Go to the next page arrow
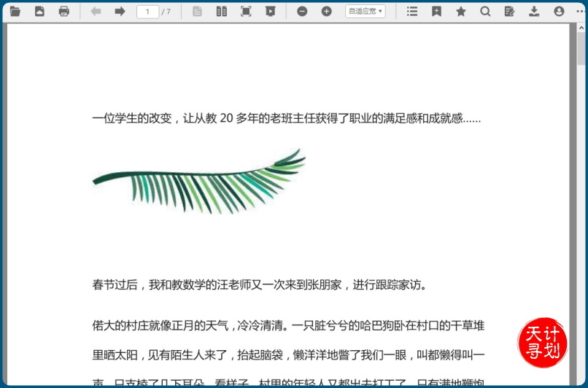 click(120, 11)
